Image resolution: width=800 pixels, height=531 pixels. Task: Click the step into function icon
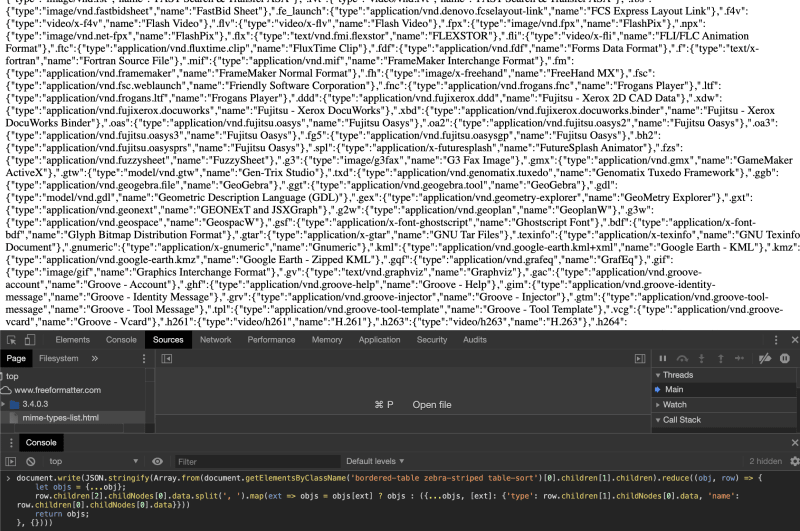tap(702, 359)
